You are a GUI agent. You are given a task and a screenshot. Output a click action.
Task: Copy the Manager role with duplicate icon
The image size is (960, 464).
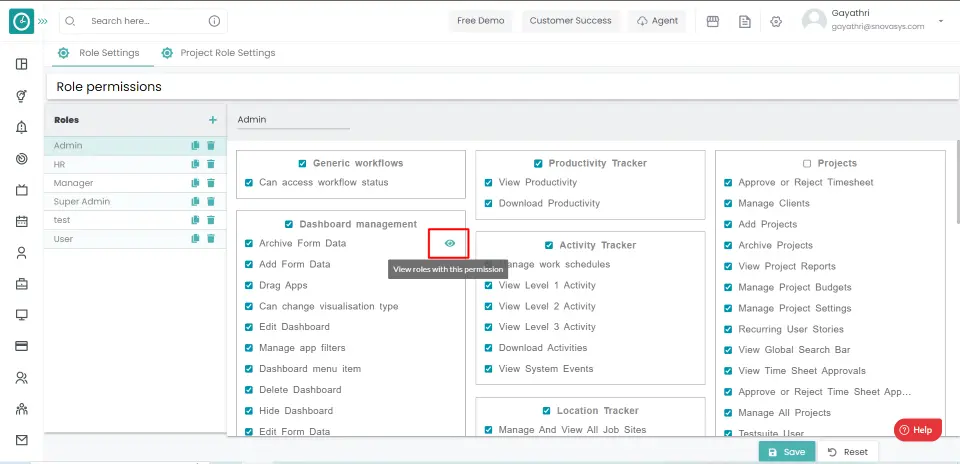tap(196, 183)
